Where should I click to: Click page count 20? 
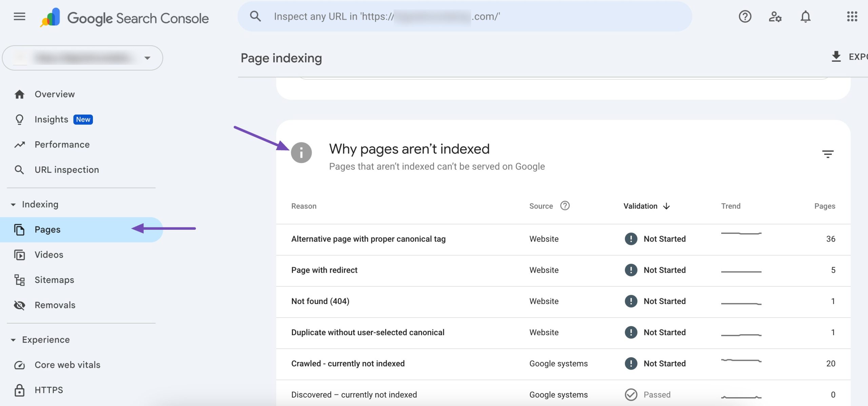(x=830, y=364)
